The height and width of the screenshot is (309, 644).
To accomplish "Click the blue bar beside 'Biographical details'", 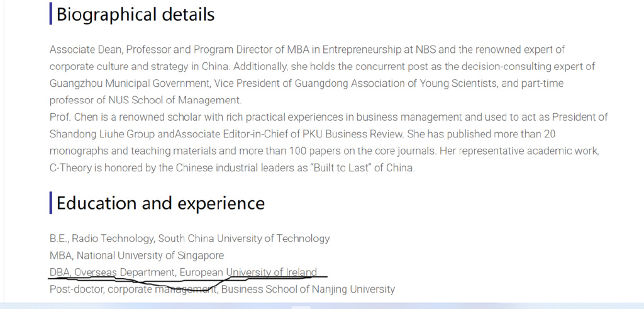I will pyautogui.click(x=50, y=14).
